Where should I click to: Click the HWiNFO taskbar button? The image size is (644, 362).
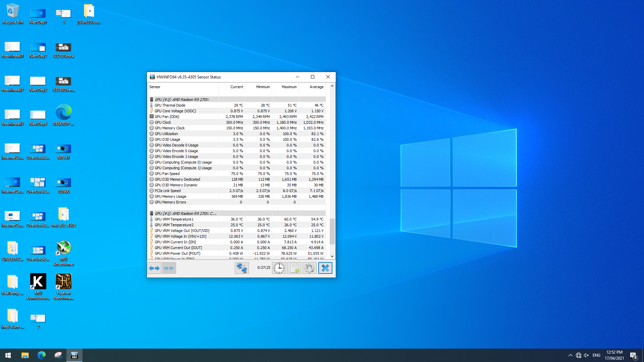coord(74,355)
